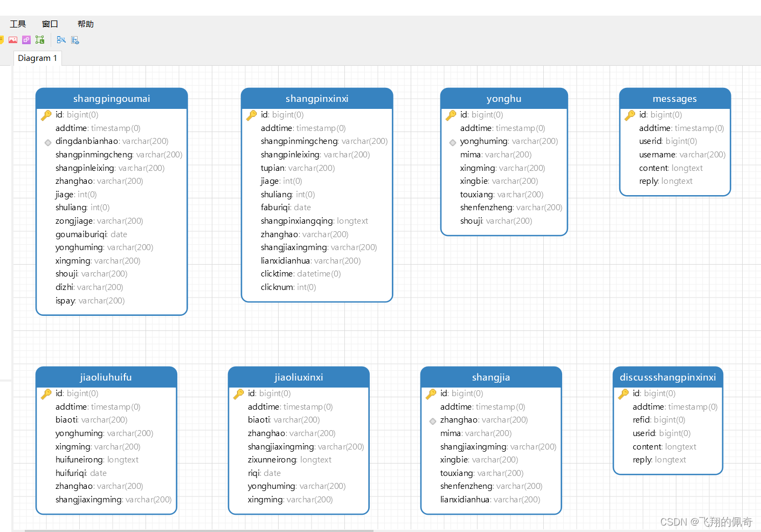This screenshot has width=761, height=532.
Task: Click the insert image toolbar icon
Action: tap(13, 40)
